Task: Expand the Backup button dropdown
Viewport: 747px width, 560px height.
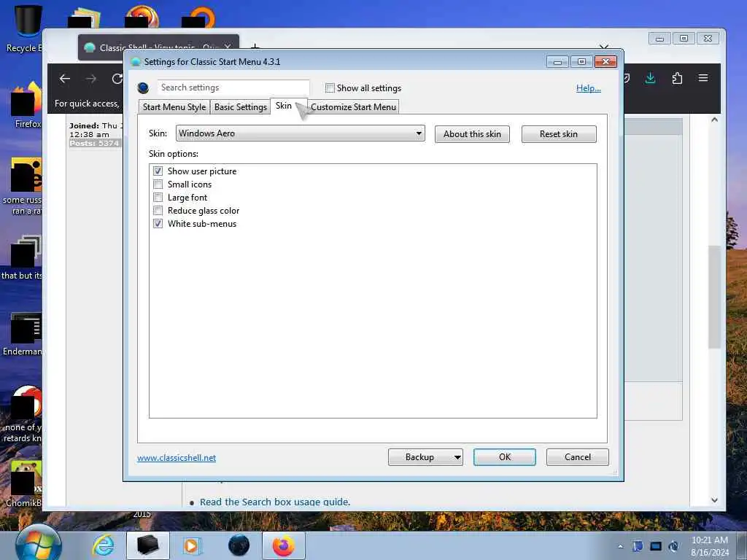Action: (457, 457)
